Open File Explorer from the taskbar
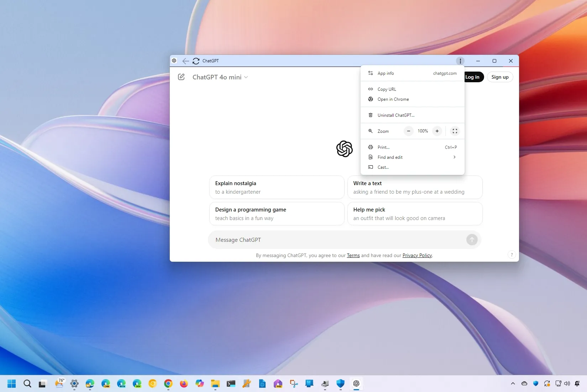Image resolution: width=587 pixels, height=392 pixels. tap(215, 383)
